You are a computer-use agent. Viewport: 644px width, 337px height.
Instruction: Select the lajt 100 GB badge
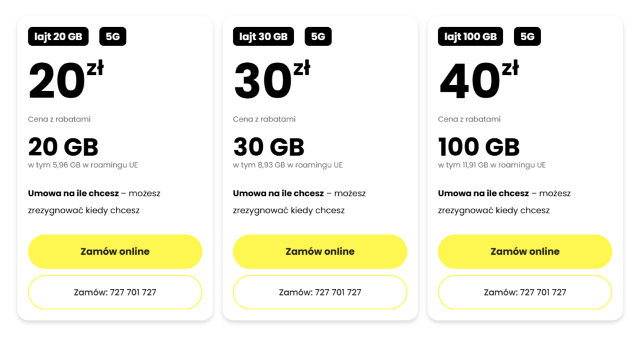tap(470, 36)
